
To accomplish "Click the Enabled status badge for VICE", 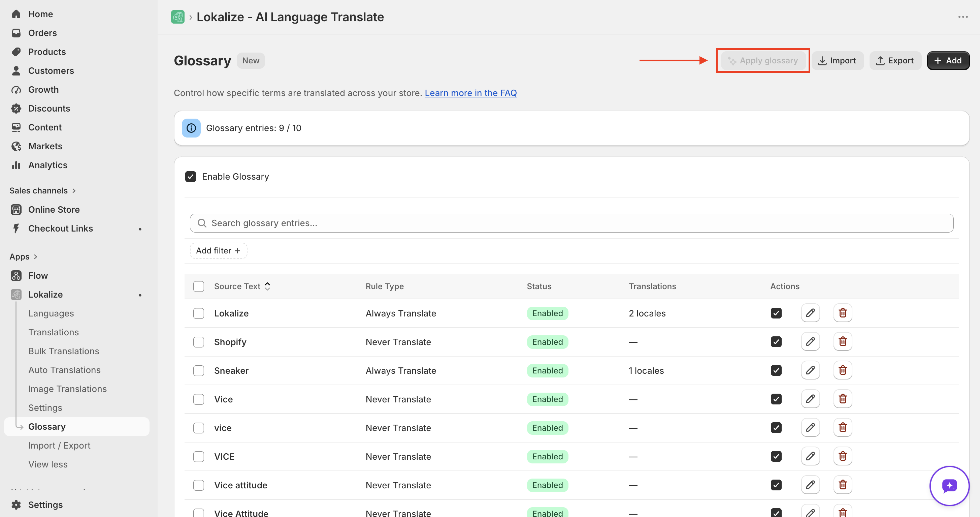I will click(x=548, y=456).
